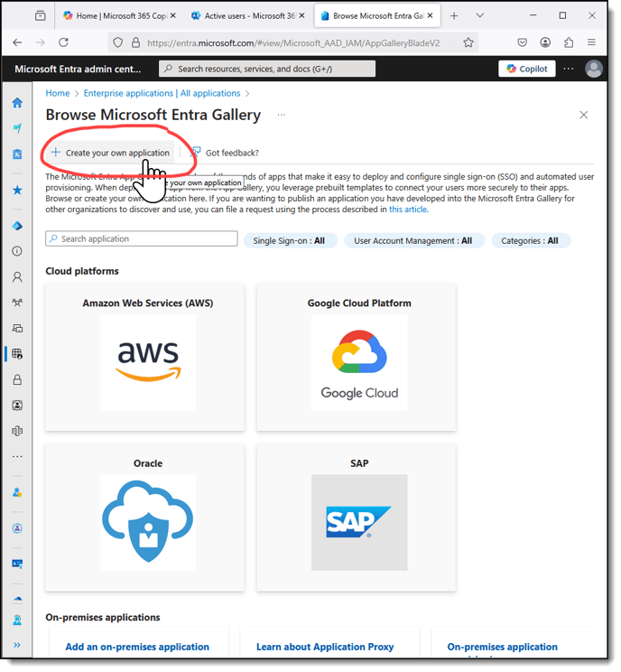Go back with browser back arrow
The width and height of the screenshot is (621, 672).
click(17, 42)
